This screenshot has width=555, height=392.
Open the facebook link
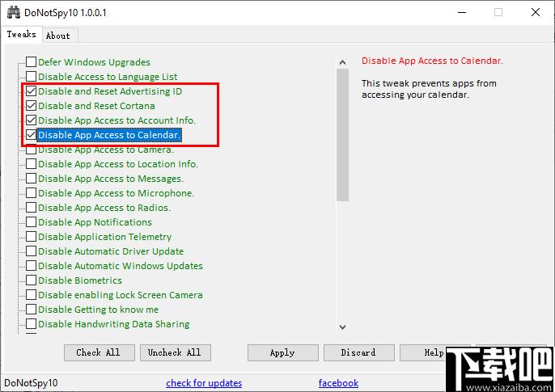pos(338,383)
